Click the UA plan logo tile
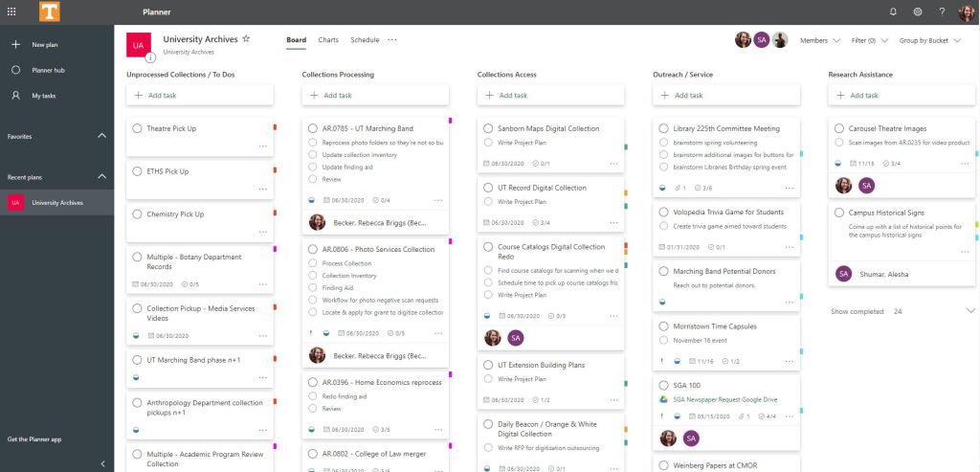This screenshot has height=472, width=980. (x=138, y=45)
